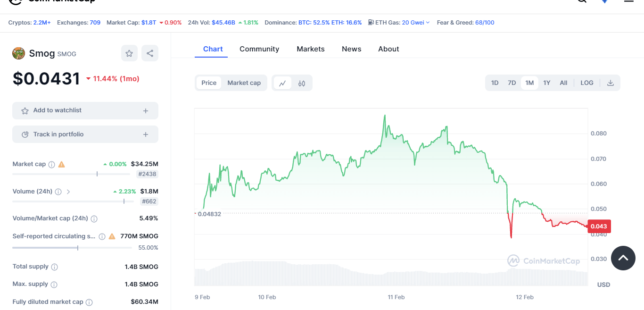
Task: Set chart range to 1D
Action: (495, 83)
